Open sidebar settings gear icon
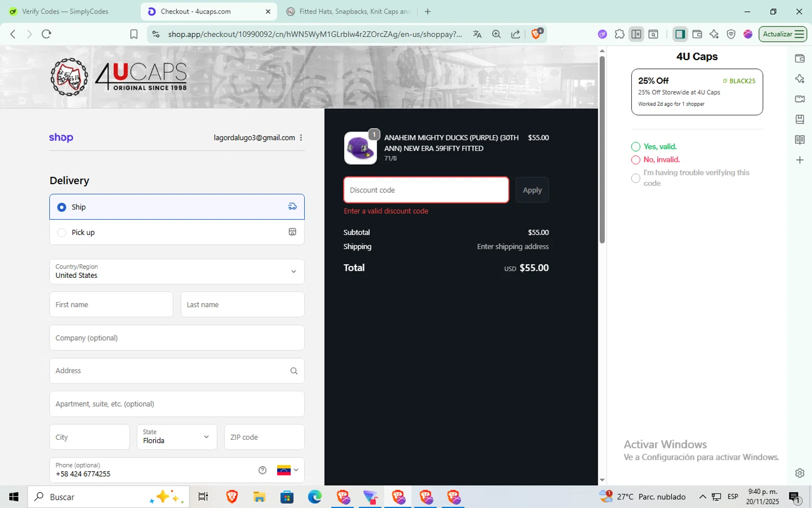The height and width of the screenshot is (508, 812). pyautogui.click(x=800, y=473)
